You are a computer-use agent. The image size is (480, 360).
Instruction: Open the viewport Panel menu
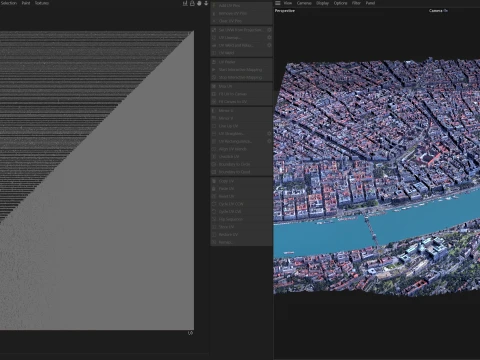(x=370, y=3)
